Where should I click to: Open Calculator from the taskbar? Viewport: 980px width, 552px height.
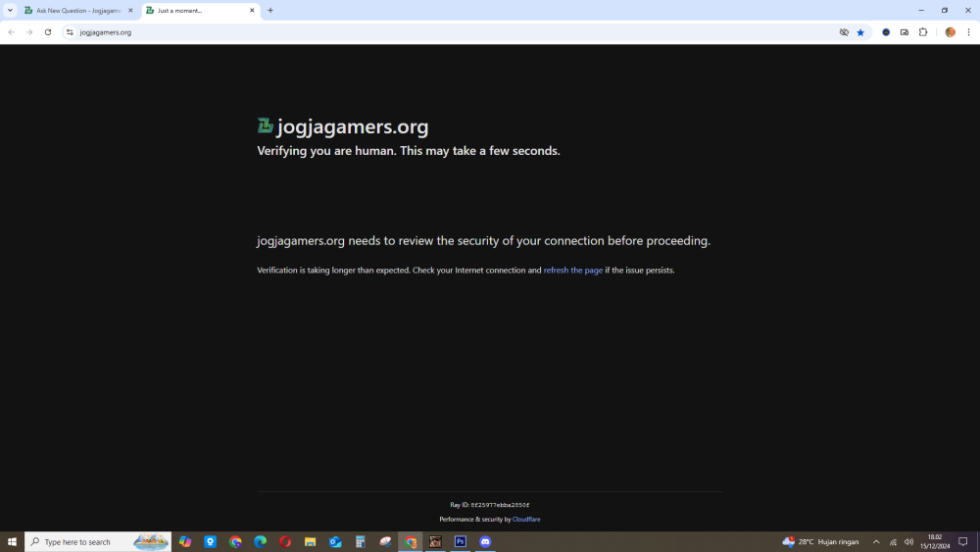360,542
